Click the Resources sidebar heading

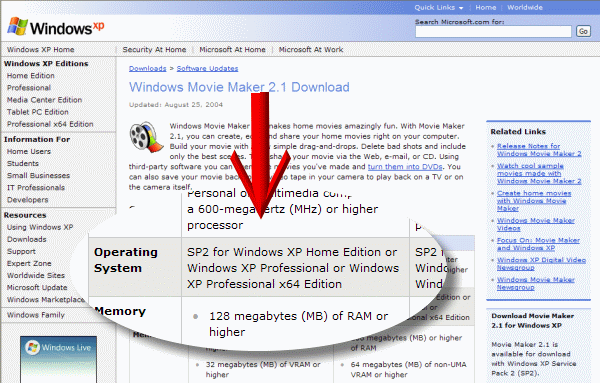click(25, 215)
